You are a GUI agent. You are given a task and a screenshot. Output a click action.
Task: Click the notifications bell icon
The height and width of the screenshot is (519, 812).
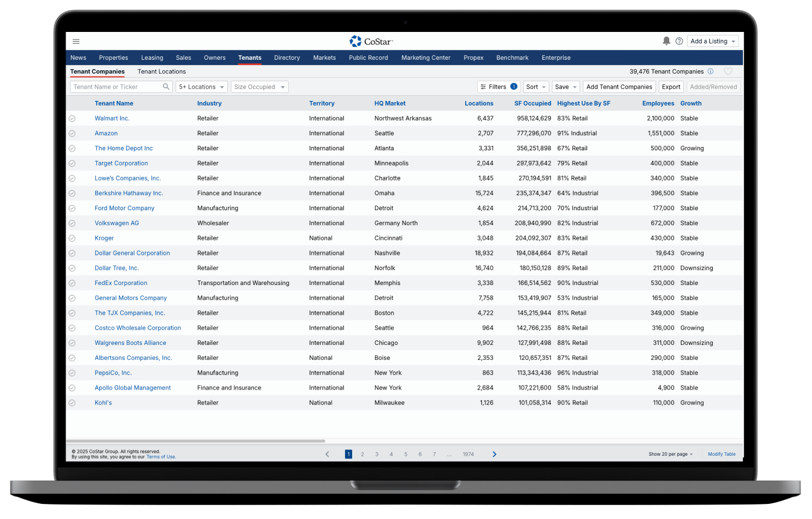pos(666,41)
